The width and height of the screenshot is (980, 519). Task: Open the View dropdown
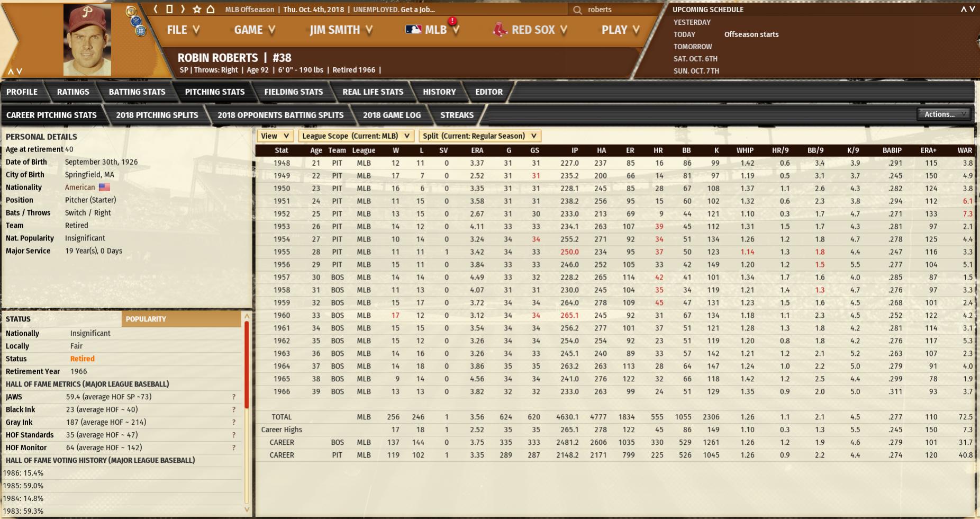coord(275,136)
